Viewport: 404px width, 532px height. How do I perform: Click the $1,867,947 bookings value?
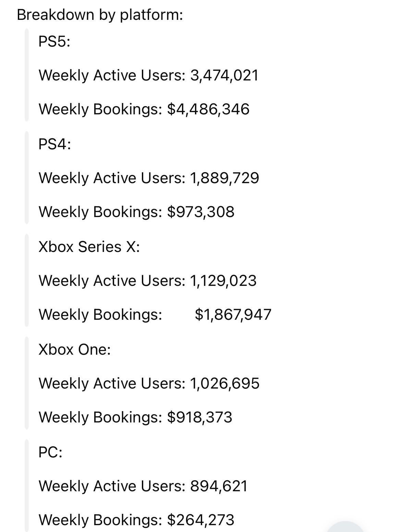233,314
